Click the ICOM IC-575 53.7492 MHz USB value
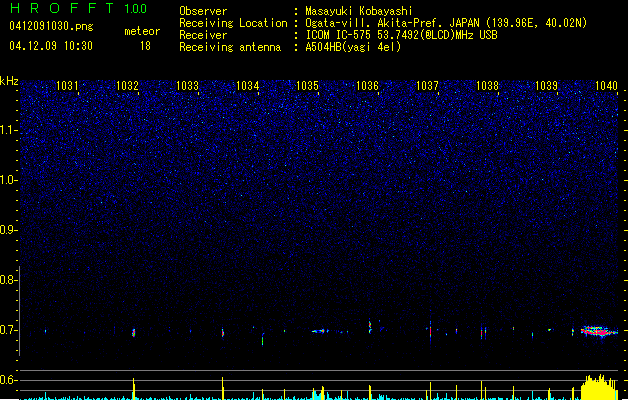Screen dimensions: 629x400 (401, 35)
